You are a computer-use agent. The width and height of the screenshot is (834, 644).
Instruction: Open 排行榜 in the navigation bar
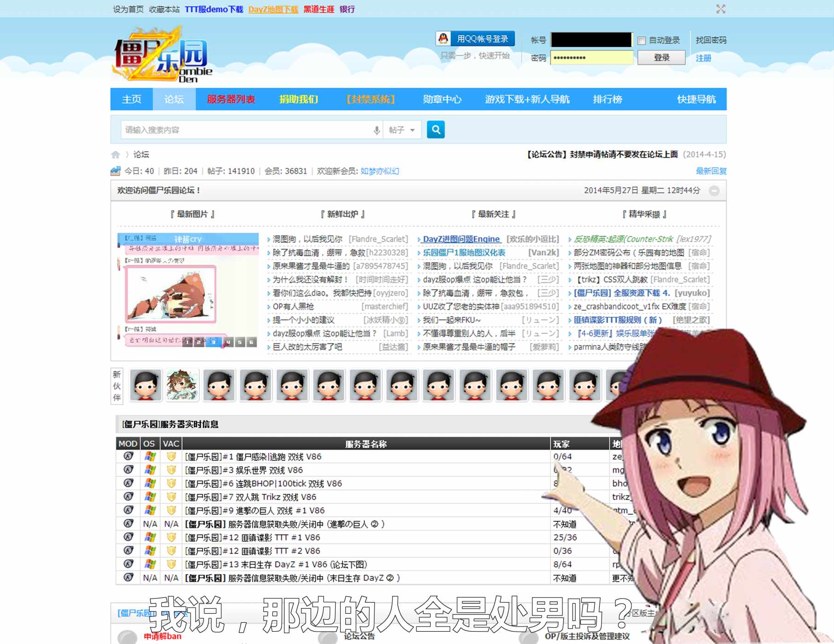608,99
